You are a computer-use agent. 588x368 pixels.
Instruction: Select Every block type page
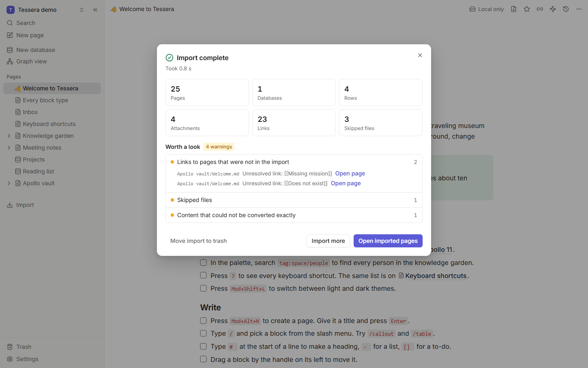pos(52,100)
